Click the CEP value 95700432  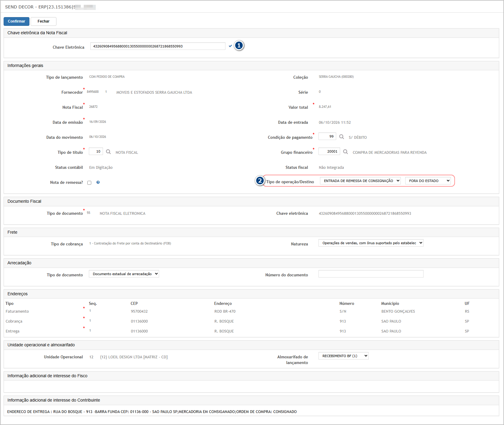tap(139, 311)
